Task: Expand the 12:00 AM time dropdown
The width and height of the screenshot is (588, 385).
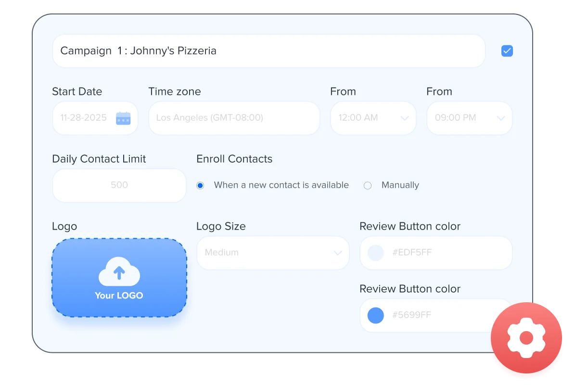Action: [x=405, y=118]
